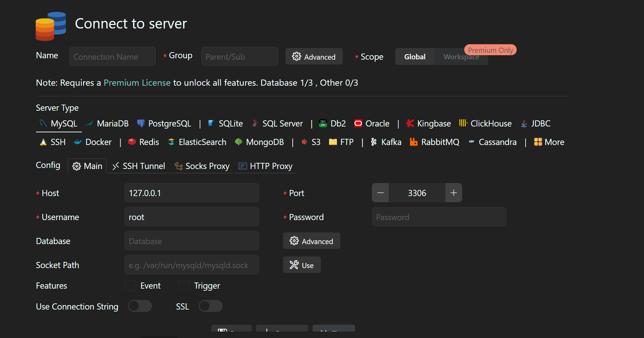Image resolution: width=644 pixels, height=338 pixels.
Task: Turn on the SSL switch
Action: [211, 306]
